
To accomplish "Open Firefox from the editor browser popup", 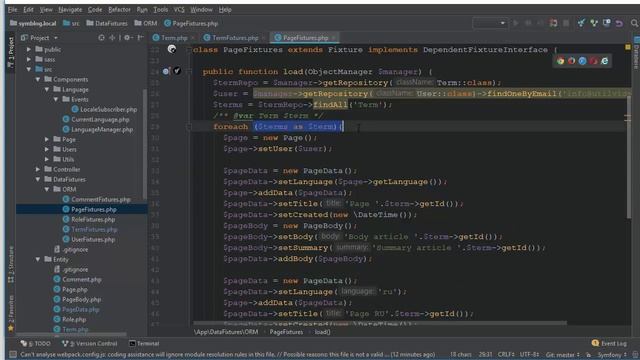I will pyautogui.click(x=571, y=61).
